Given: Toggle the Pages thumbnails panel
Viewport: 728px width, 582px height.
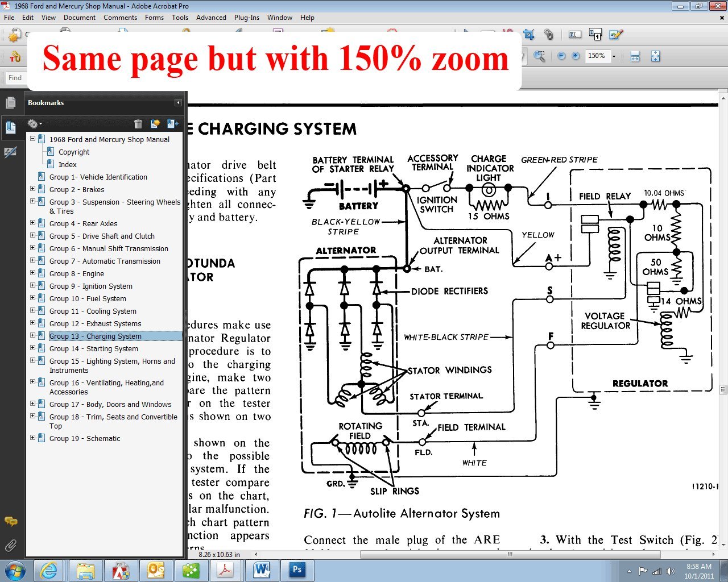Looking at the screenshot, I should click(x=10, y=103).
